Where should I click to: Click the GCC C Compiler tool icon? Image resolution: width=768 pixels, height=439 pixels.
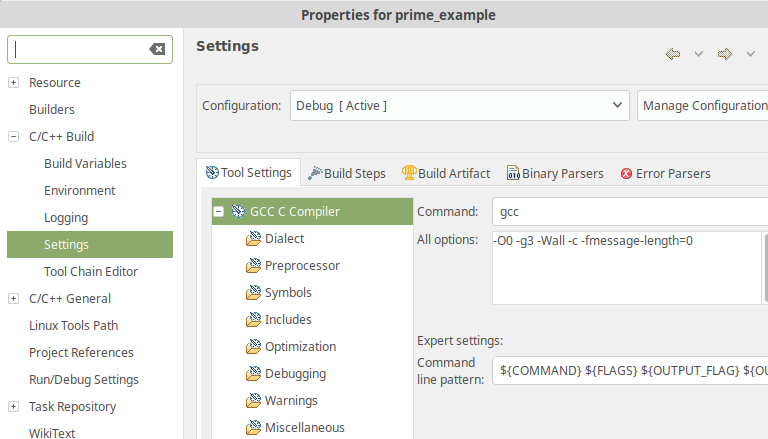point(238,212)
